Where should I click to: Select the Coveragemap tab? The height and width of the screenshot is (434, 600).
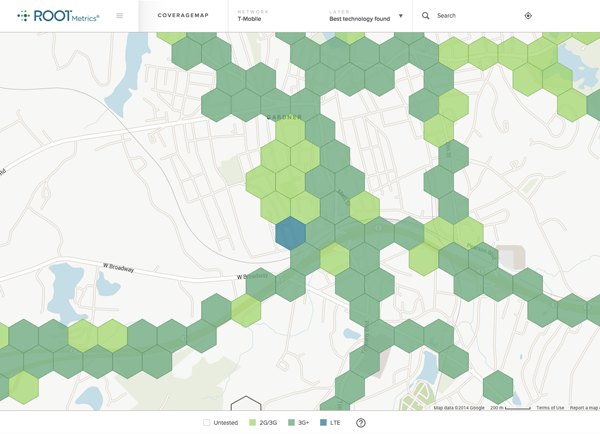(183, 16)
